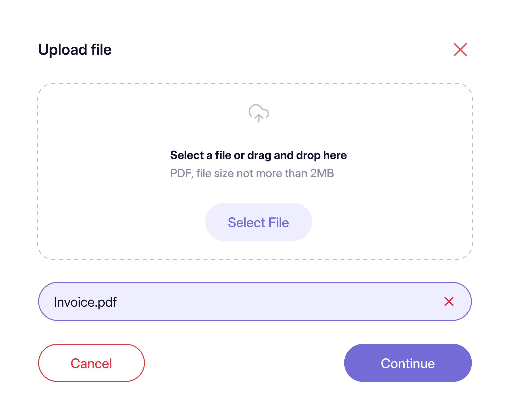Click "Select a file or drag and drop here"
The height and width of the screenshot is (420, 510).
click(x=258, y=155)
